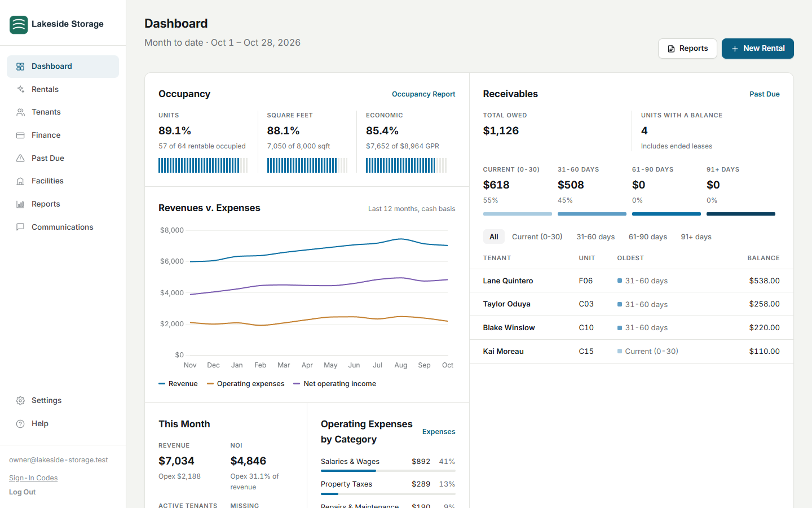Click the plus icon in New Rental
This screenshot has width=812, height=508.
point(735,49)
